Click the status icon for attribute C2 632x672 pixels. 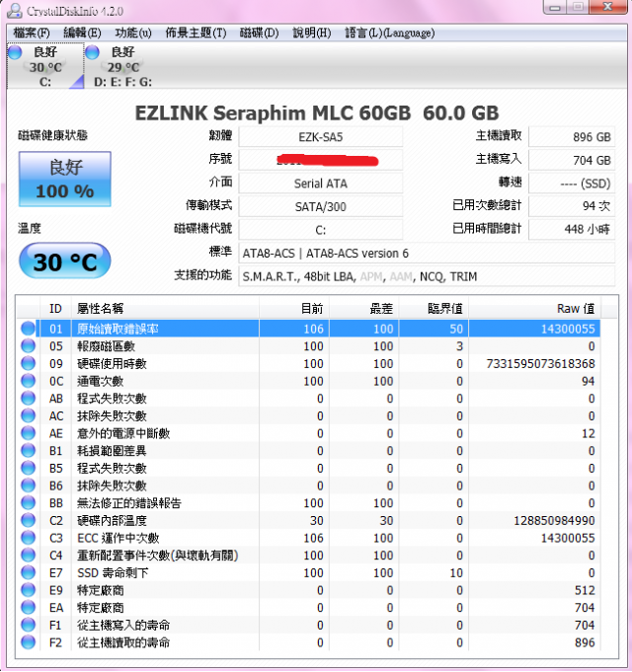coord(28,521)
